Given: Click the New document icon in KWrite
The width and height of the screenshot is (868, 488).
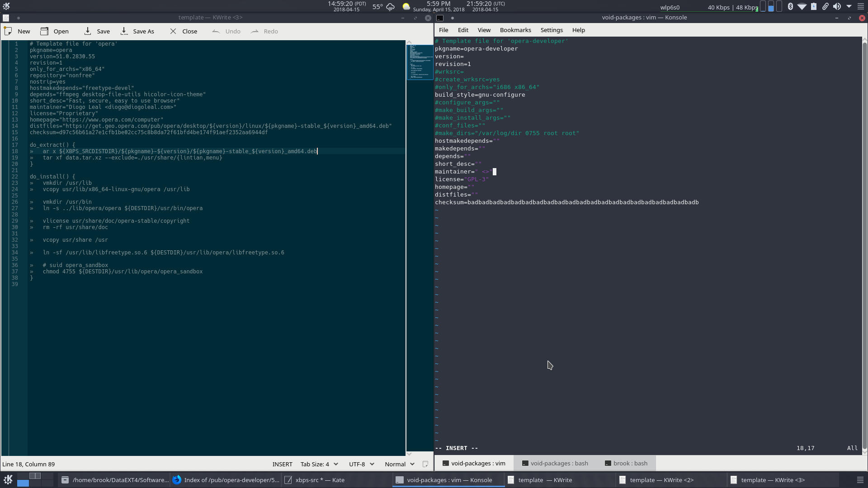Looking at the screenshot, I should click(8, 31).
